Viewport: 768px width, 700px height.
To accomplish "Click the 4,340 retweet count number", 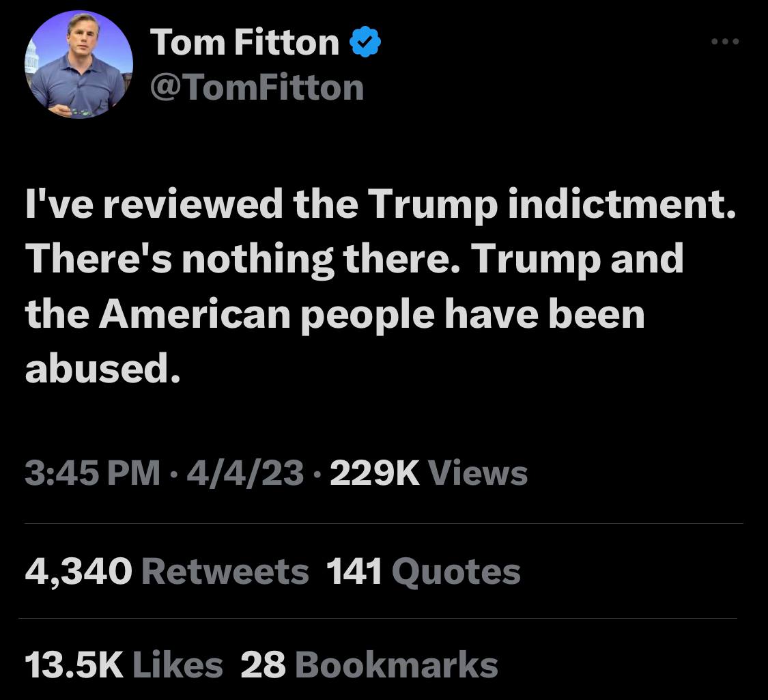I will (79, 572).
